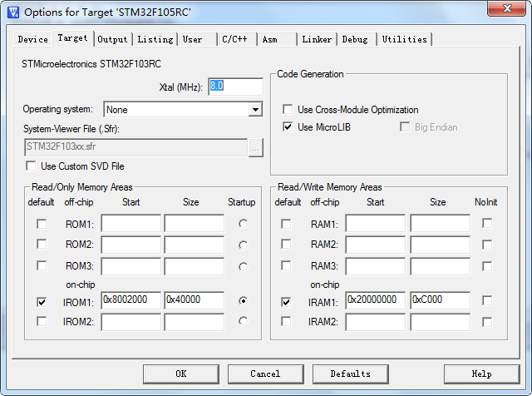Select IROM1 Startup radio button

point(243,300)
